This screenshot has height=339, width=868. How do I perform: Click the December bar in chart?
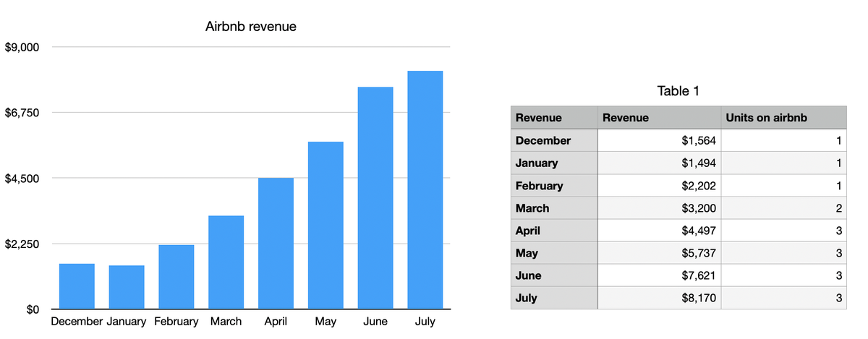click(x=77, y=286)
